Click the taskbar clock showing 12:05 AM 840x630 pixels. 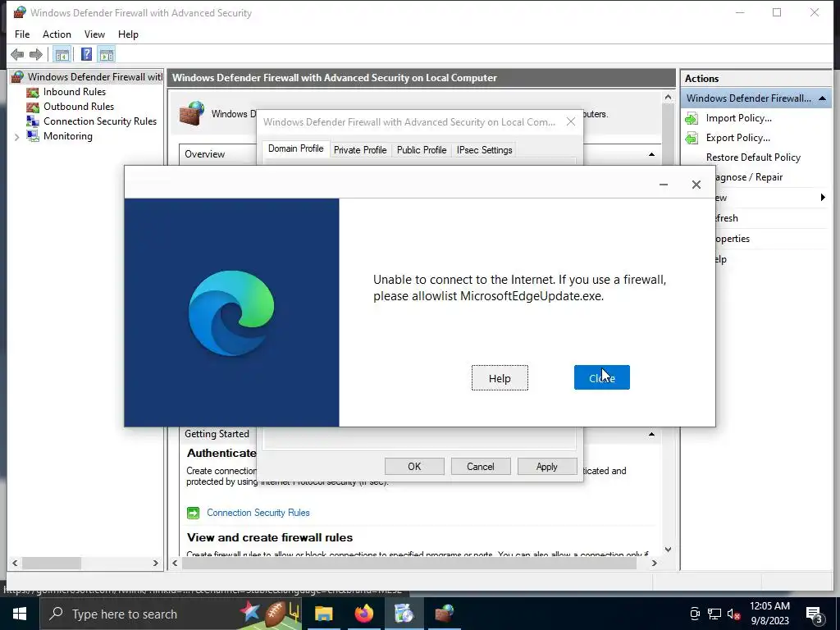pyautogui.click(x=769, y=614)
